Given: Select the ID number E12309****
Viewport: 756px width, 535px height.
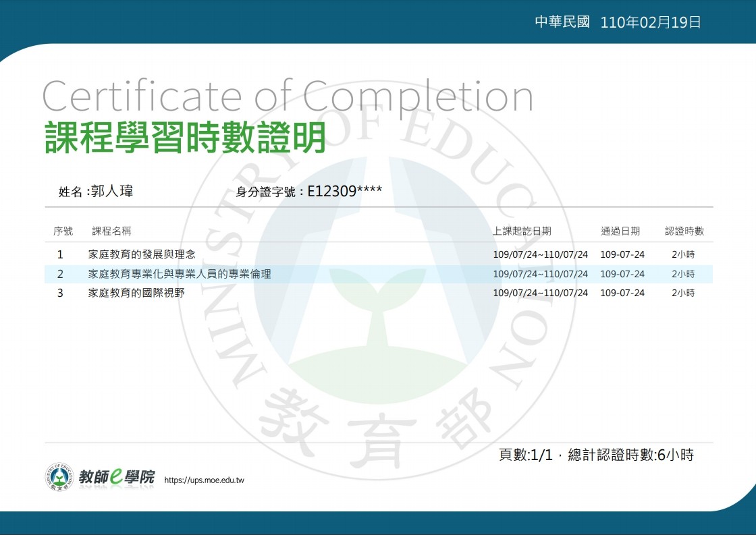Looking at the screenshot, I should 345,191.
